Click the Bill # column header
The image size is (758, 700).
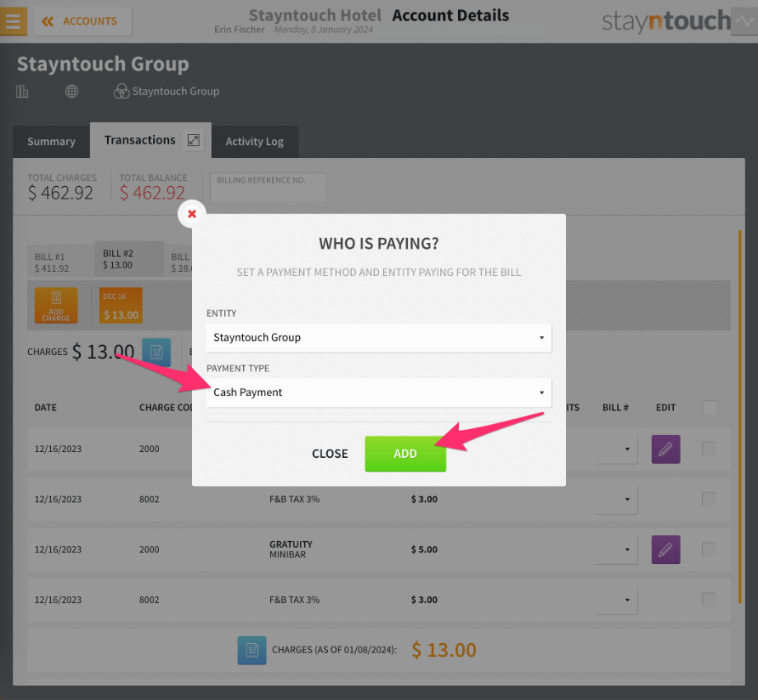pos(615,408)
